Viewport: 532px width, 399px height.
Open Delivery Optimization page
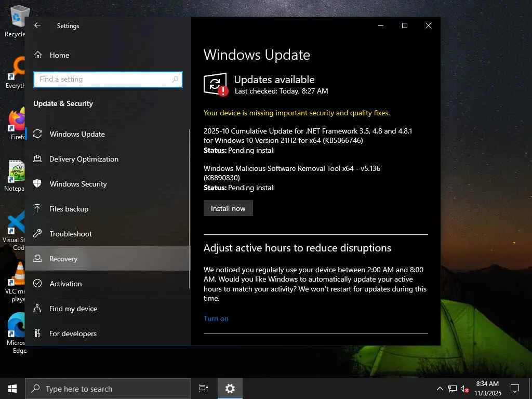coord(108,159)
